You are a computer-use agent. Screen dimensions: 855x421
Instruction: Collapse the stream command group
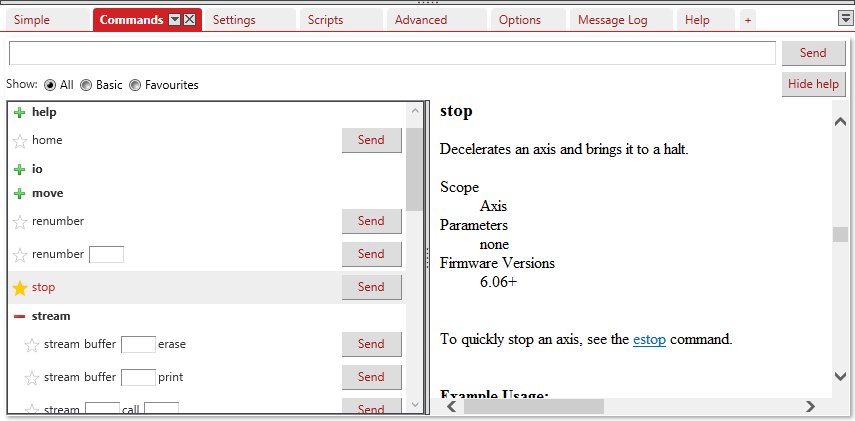pyautogui.click(x=20, y=316)
